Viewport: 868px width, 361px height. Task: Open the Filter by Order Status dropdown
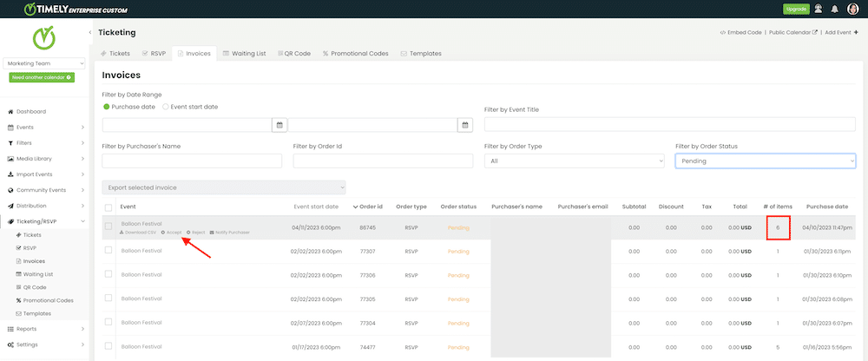[765, 161]
